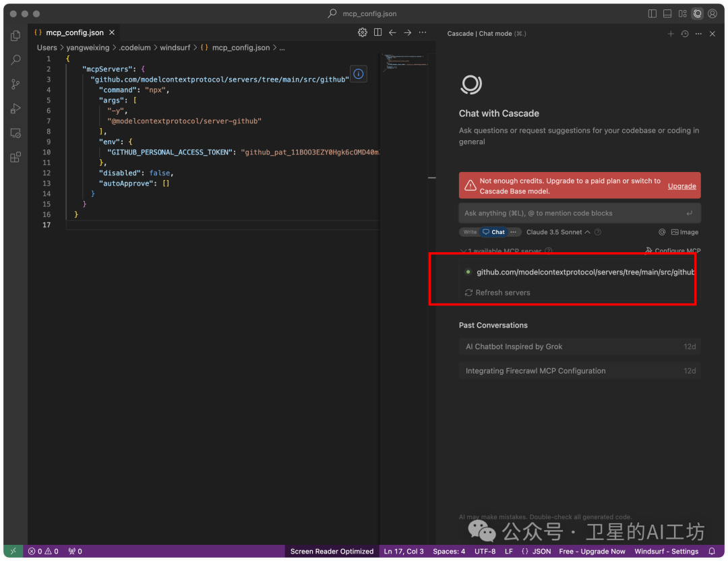This screenshot has width=728, height=561.
Task: Open the Search view in activity bar
Action: [x=16, y=60]
